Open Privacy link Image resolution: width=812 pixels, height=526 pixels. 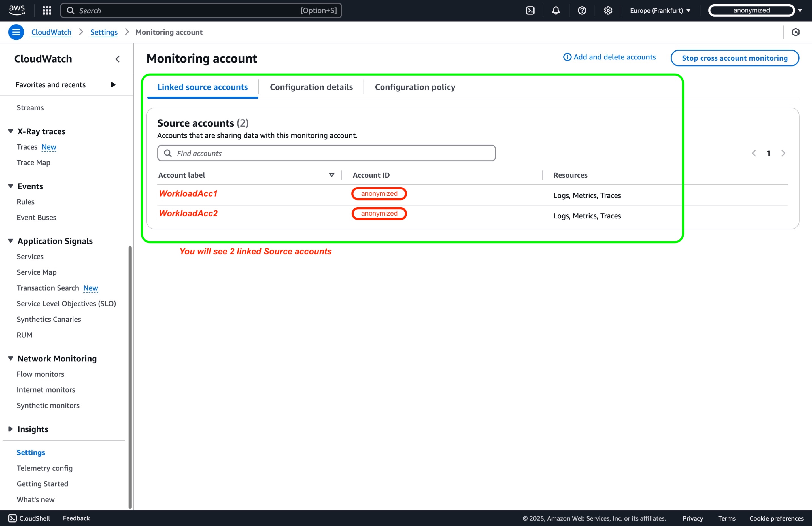[693, 519]
